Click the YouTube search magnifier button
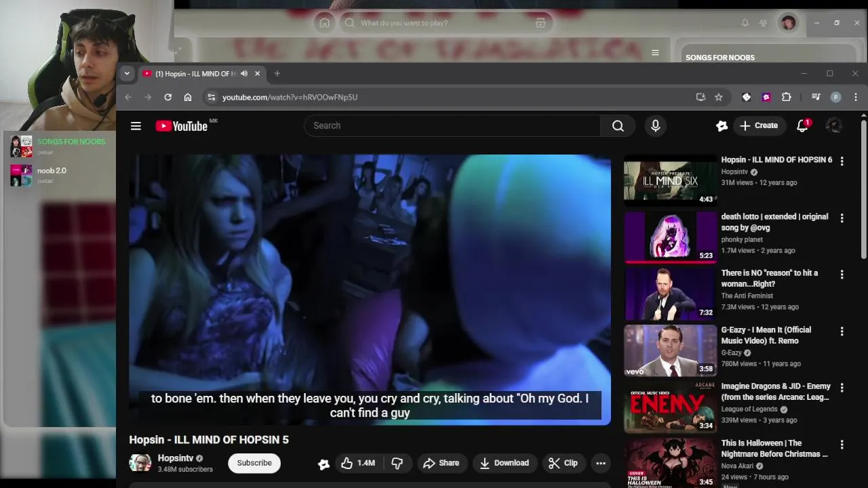Screen dimensions: 868x488 pyautogui.click(x=618, y=125)
